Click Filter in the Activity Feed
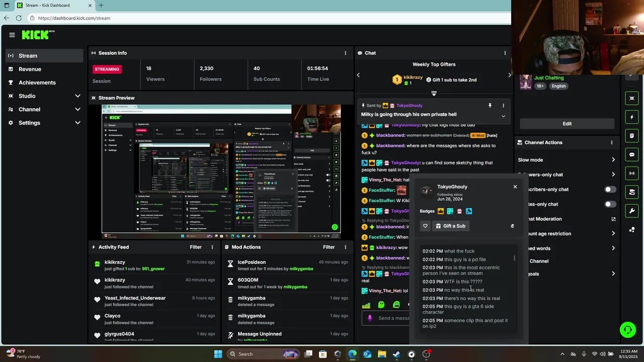644x362 pixels. pyautogui.click(x=196, y=247)
